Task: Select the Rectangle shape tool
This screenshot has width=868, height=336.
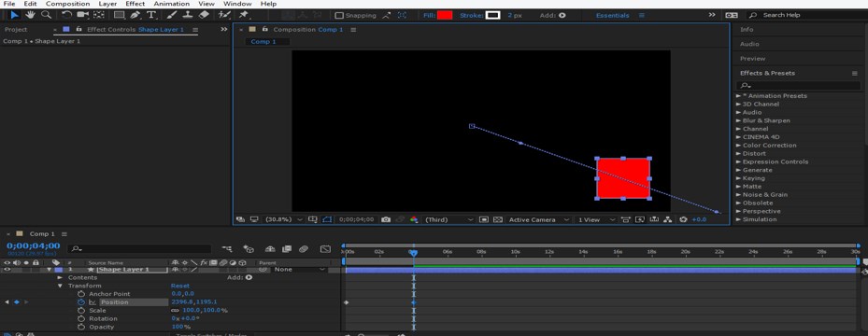Action: click(x=119, y=15)
